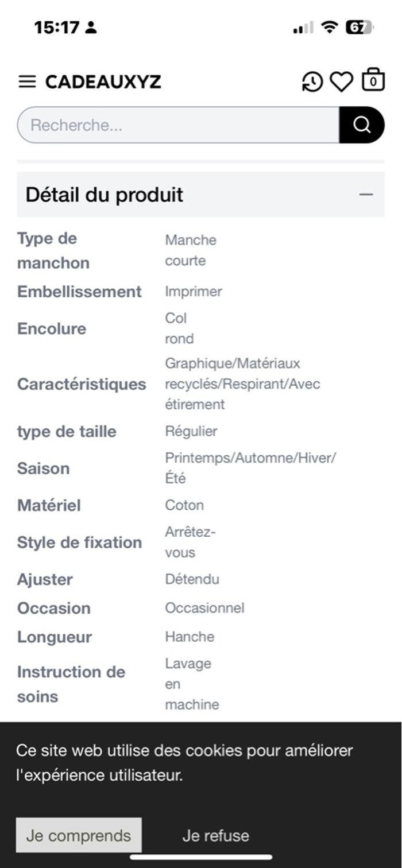This screenshot has height=868, width=402.
Task: Decline cookies with Je refuse
Action: tap(216, 835)
